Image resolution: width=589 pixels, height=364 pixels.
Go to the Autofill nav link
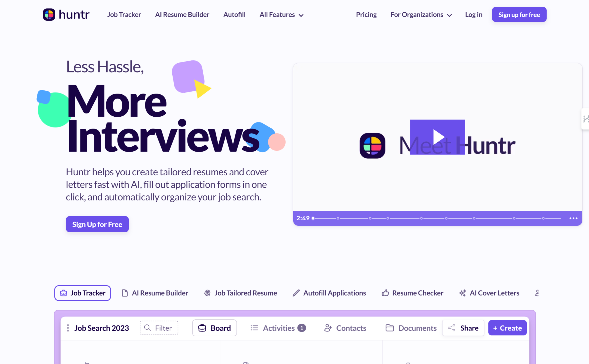click(234, 15)
